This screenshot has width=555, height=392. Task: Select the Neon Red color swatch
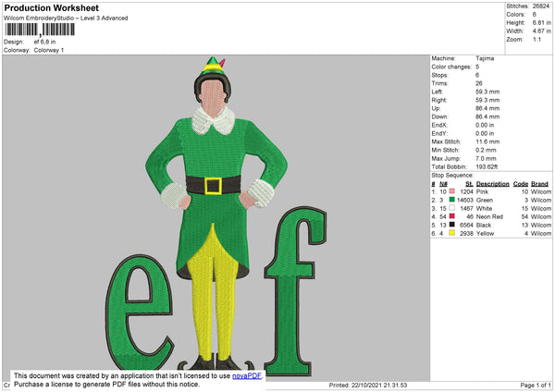click(x=452, y=216)
